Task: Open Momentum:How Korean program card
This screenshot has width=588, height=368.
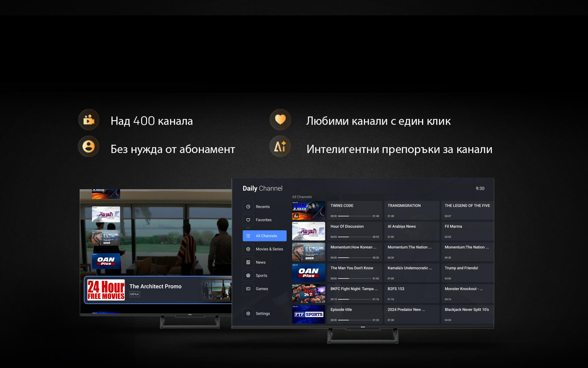Action: point(355,252)
